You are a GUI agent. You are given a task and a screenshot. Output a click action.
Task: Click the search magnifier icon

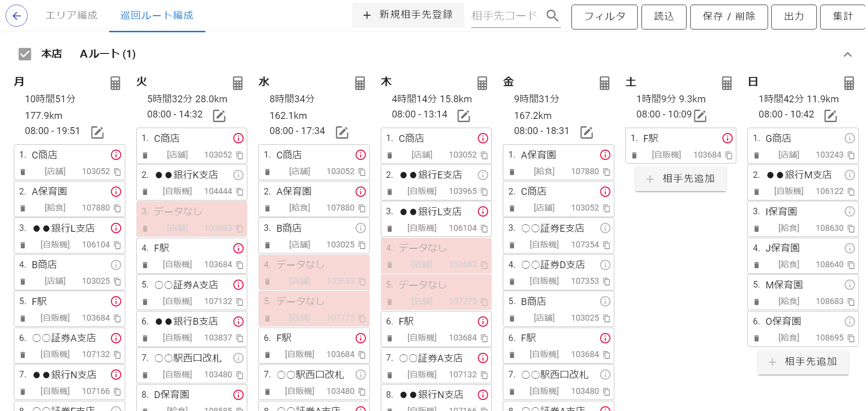[552, 16]
